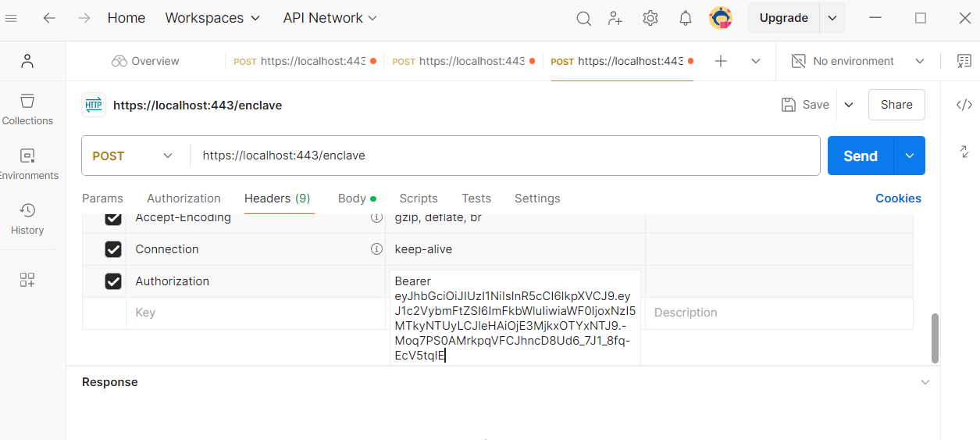This screenshot has width=980, height=440.
Task: Open the POST method dropdown
Action: [x=133, y=156]
